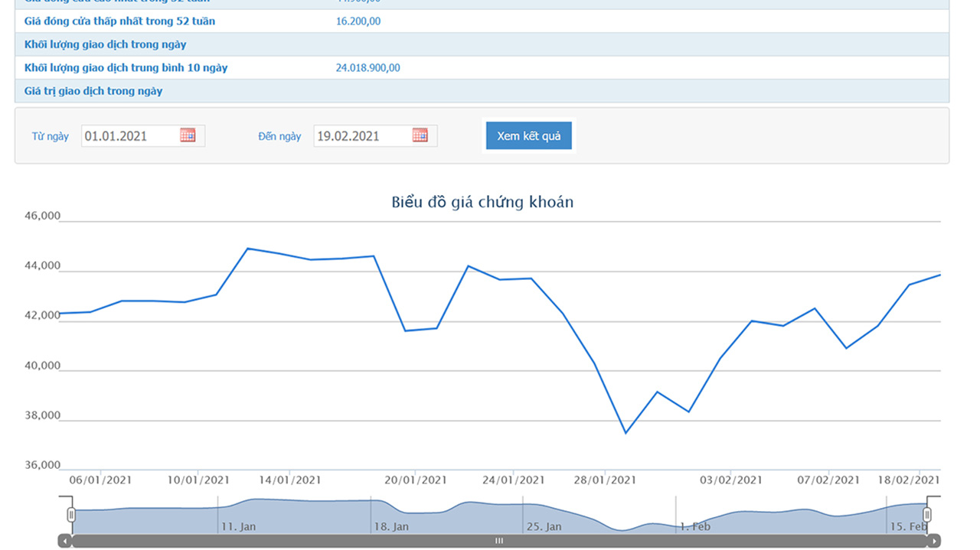Click the 'Xem kết quả' button

528,136
